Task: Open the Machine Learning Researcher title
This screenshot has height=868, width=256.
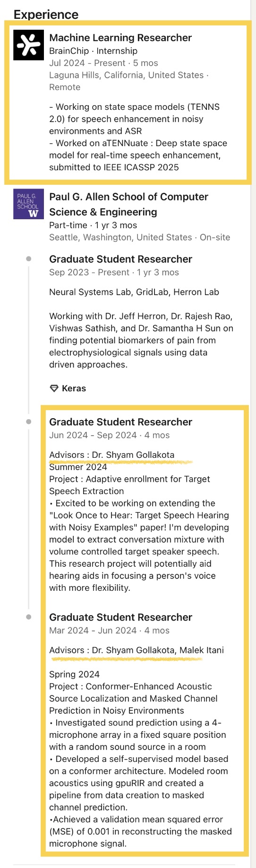Action: coord(120,38)
